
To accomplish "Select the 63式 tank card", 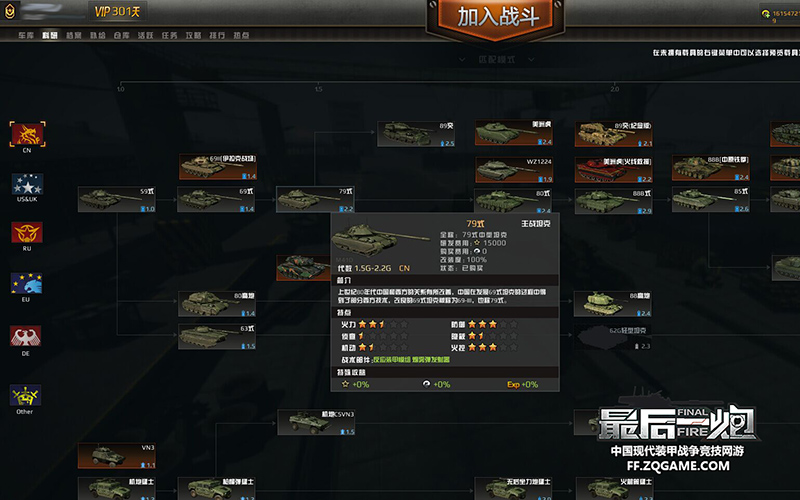I will point(217,337).
